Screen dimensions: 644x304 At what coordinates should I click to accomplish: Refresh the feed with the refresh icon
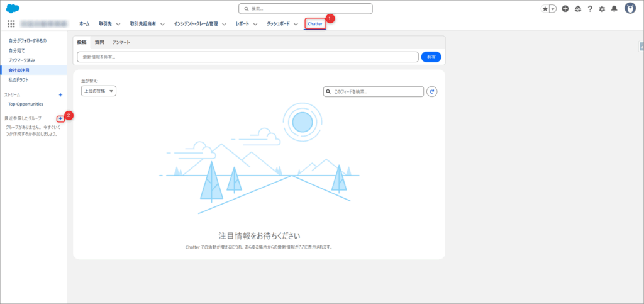coord(431,92)
